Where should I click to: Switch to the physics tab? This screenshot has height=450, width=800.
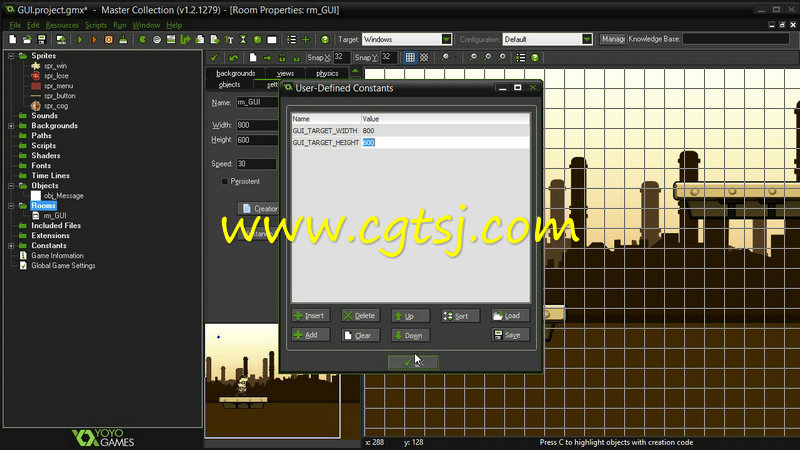(327, 73)
